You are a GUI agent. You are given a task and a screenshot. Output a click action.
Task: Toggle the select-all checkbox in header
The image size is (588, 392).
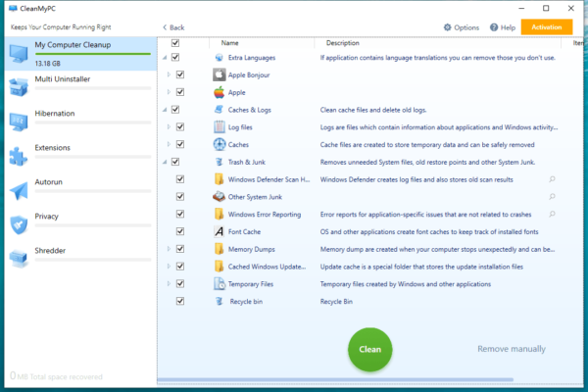click(x=175, y=43)
